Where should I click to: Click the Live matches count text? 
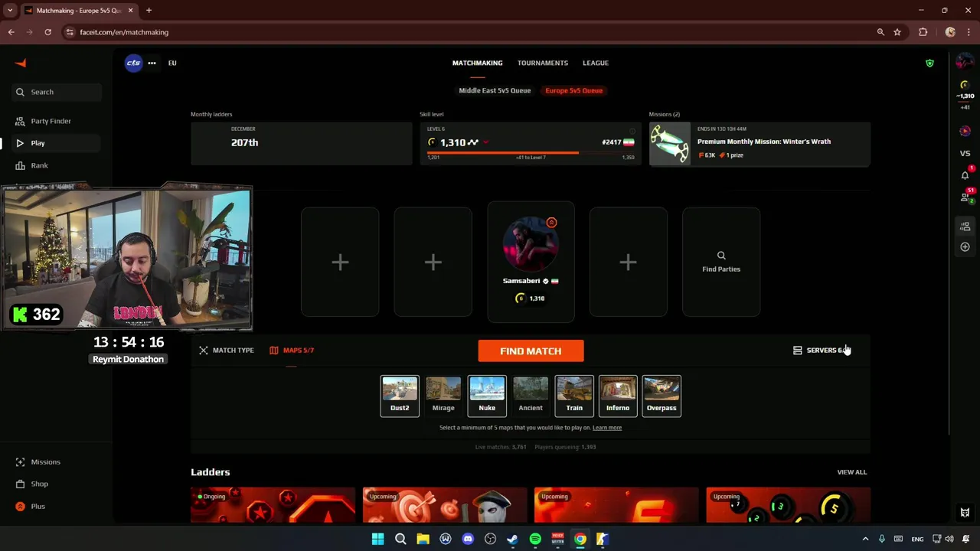(501, 447)
